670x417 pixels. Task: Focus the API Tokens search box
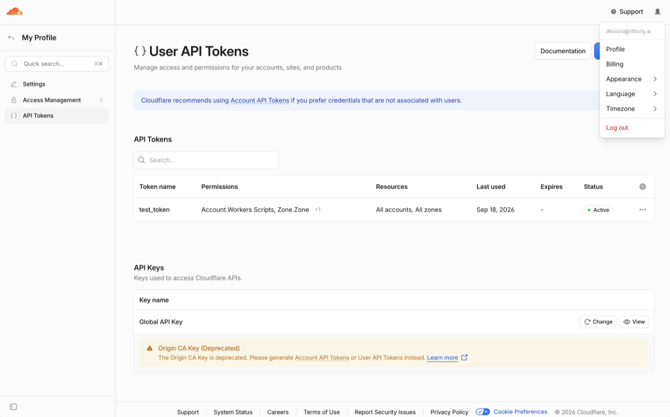[206, 160]
